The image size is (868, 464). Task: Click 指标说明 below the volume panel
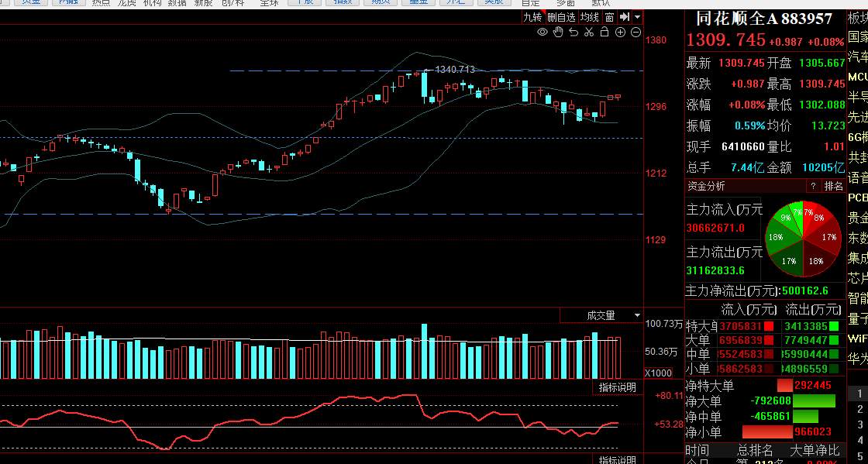tap(617, 387)
